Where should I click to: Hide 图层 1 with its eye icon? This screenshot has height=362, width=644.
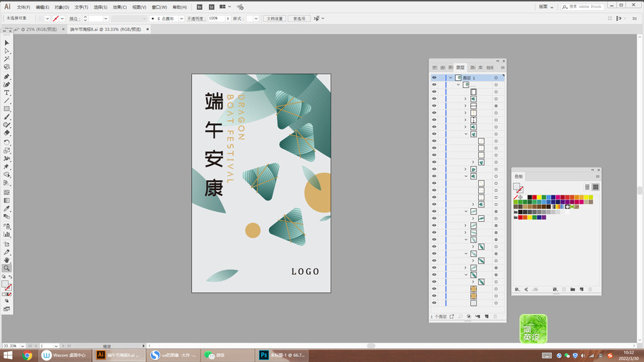click(434, 77)
